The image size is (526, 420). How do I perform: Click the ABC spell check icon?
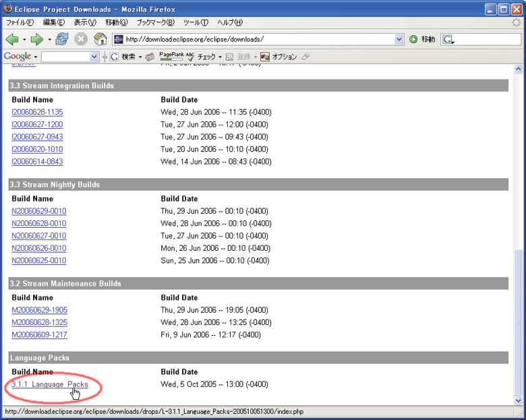pos(190,57)
